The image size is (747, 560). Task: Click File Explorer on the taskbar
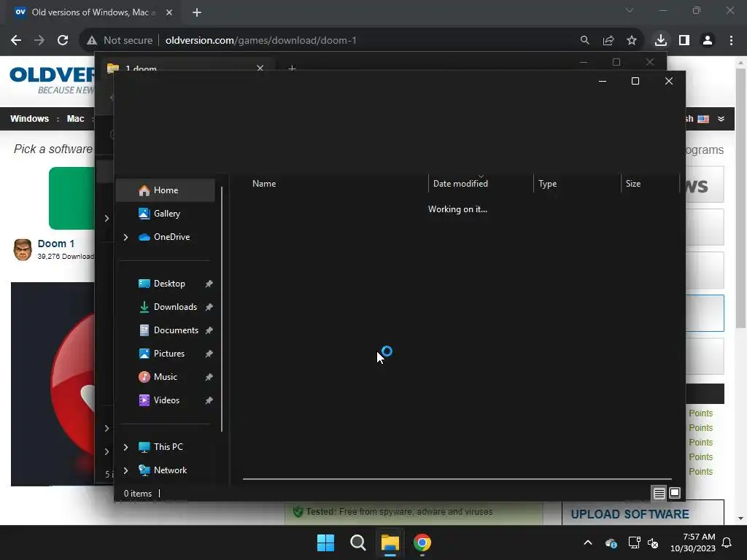(390, 542)
